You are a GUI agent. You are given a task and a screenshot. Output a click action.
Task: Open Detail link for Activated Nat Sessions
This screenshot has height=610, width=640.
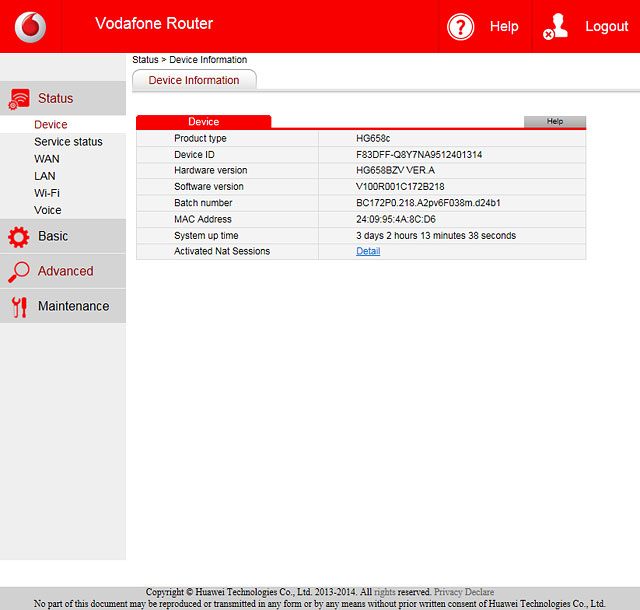(x=368, y=252)
